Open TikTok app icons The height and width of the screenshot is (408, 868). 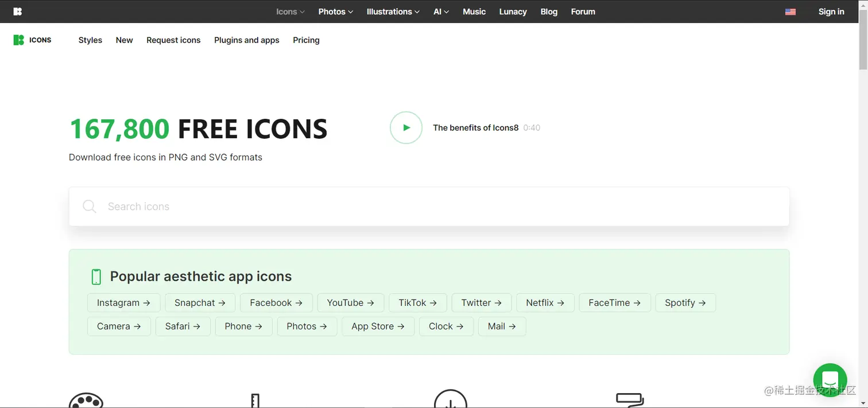point(418,303)
